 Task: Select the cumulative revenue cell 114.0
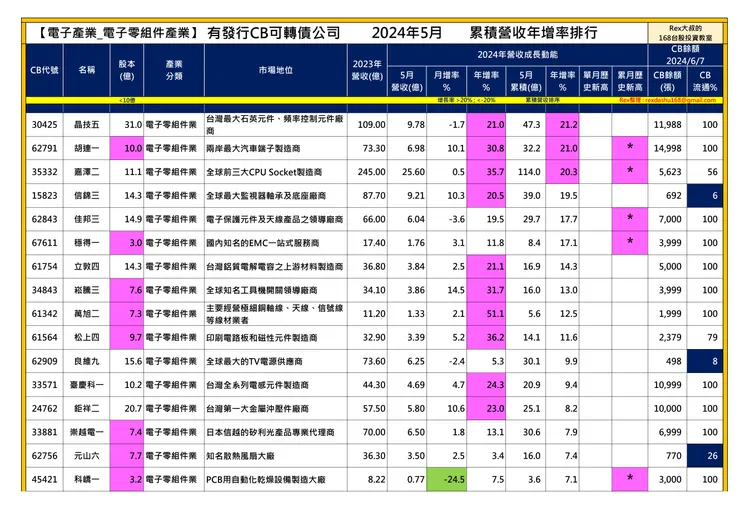tap(526, 172)
